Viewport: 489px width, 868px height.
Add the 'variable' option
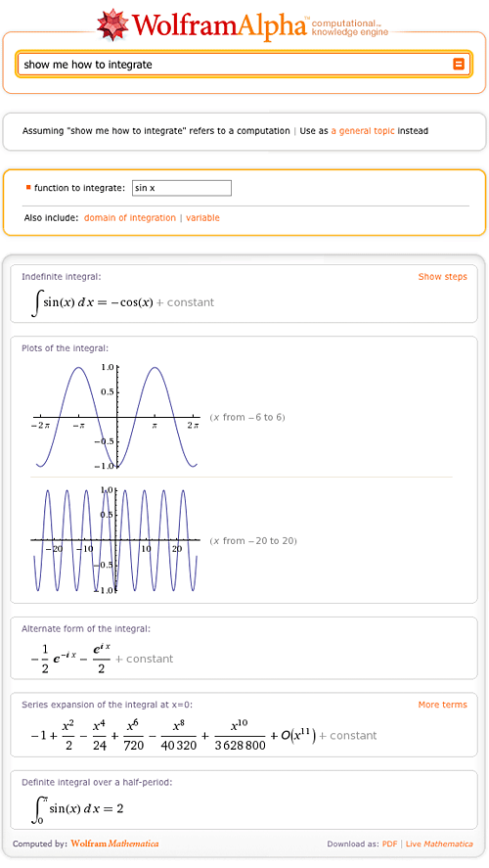click(x=202, y=218)
